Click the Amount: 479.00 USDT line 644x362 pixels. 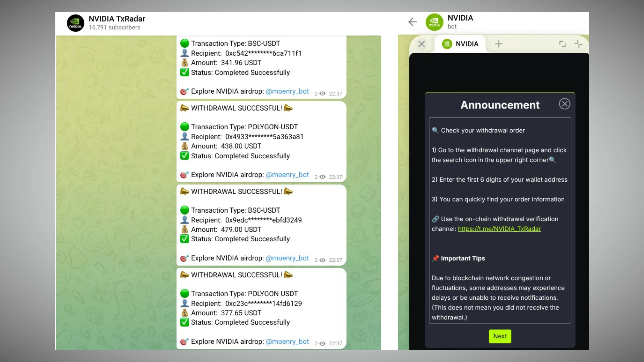(226, 229)
